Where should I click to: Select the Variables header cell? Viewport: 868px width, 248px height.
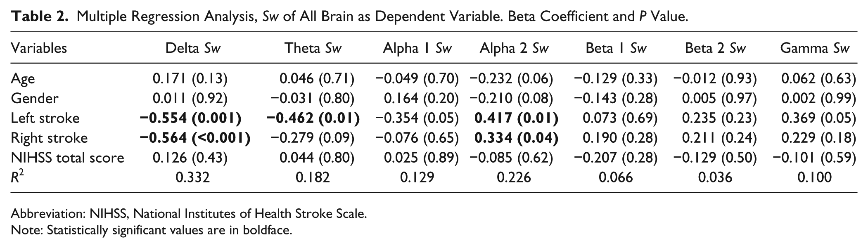(39, 48)
